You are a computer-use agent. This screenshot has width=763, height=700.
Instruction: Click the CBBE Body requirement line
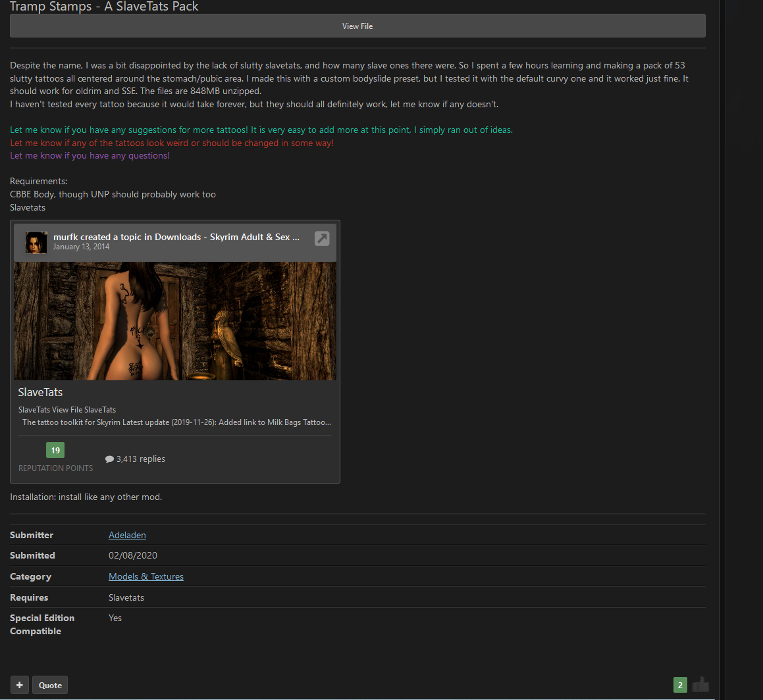click(113, 194)
